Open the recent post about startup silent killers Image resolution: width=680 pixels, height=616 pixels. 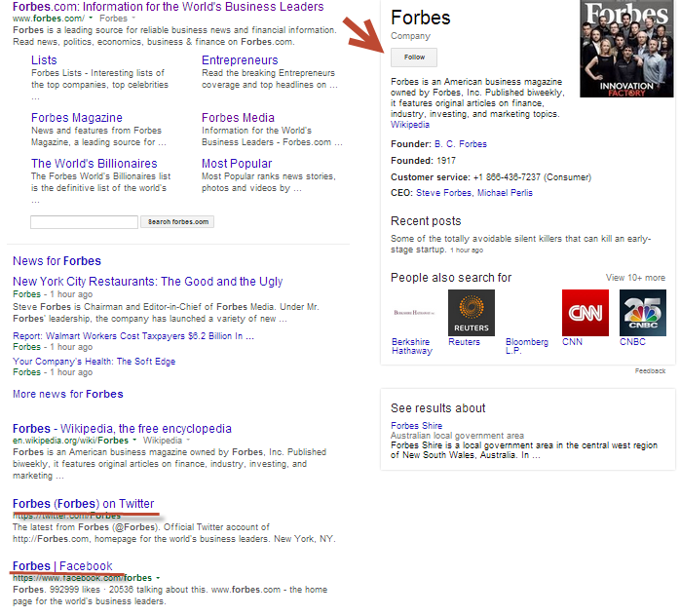click(x=520, y=244)
